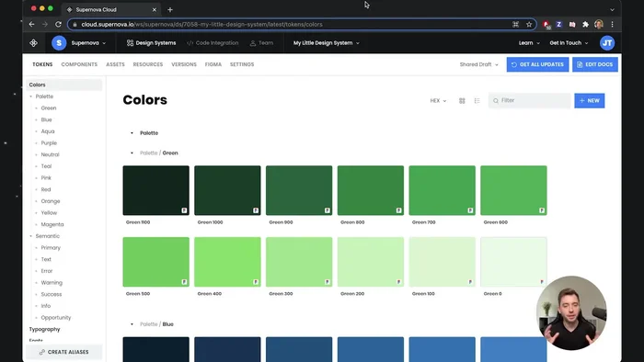Select the Green 800 color swatch

point(371,190)
